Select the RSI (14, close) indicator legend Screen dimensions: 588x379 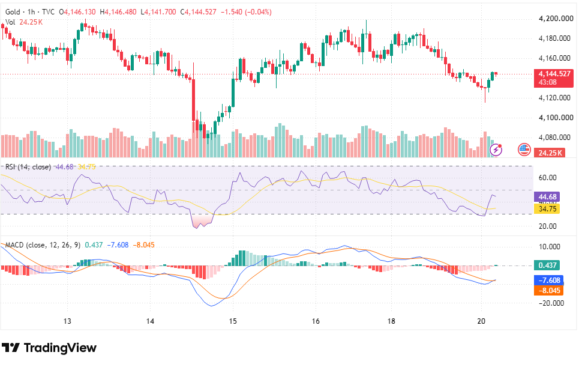pos(28,166)
